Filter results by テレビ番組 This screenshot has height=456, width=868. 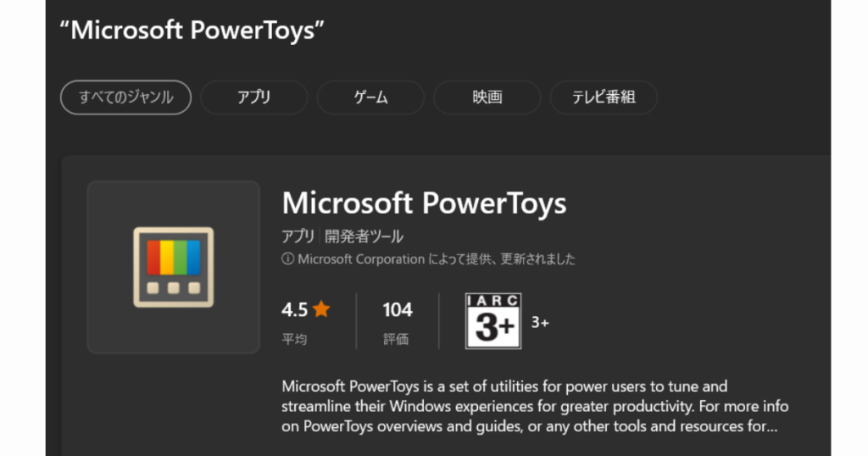click(604, 97)
